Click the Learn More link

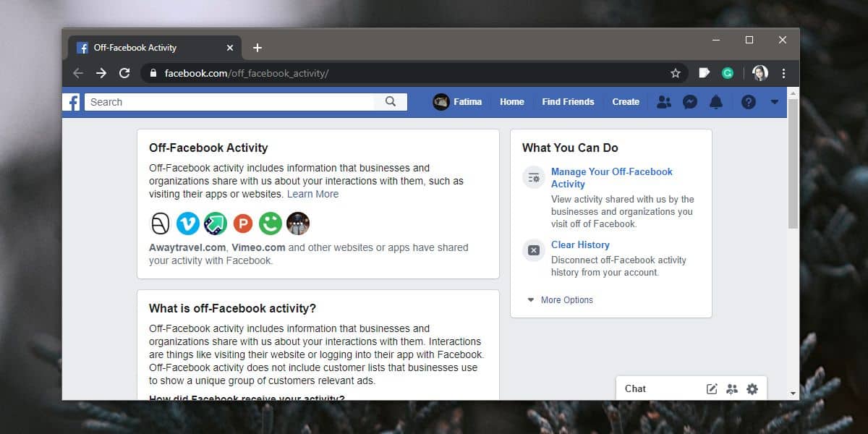pos(312,194)
